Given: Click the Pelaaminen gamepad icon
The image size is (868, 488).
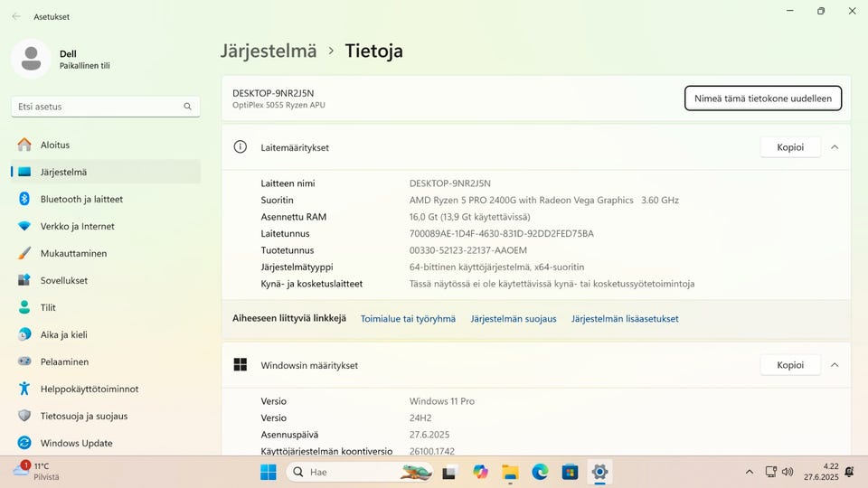Looking at the screenshot, I should 24,361.
